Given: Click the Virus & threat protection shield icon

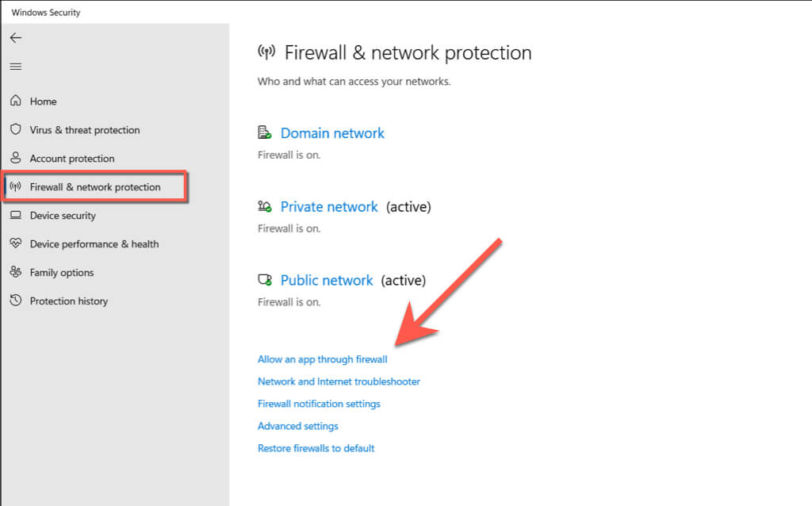Looking at the screenshot, I should [x=15, y=130].
